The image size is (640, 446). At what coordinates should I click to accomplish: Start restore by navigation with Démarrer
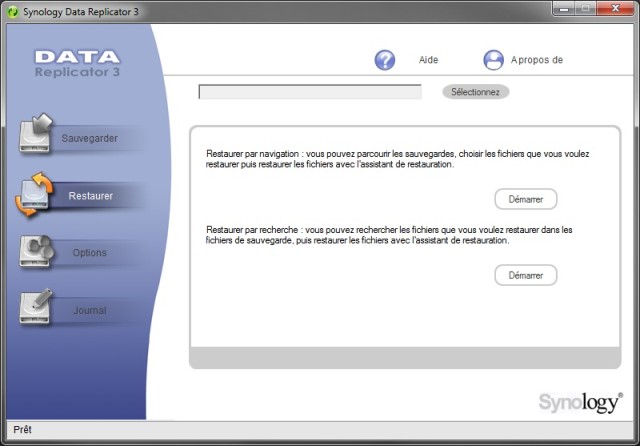pyautogui.click(x=526, y=199)
